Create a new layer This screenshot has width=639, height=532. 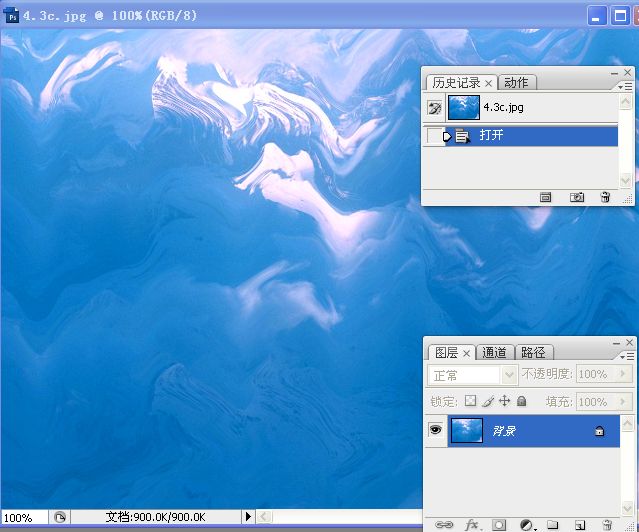coord(579,524)
